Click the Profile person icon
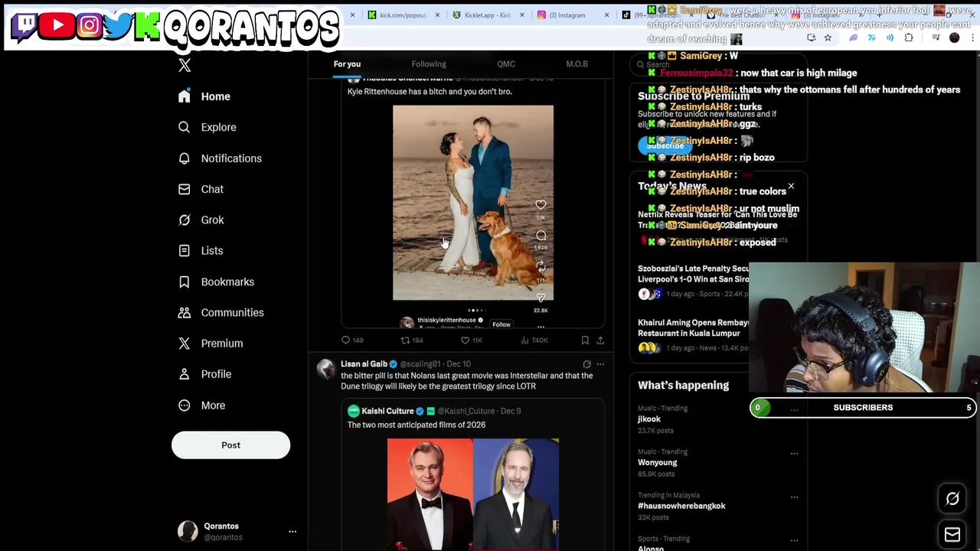The image size is (980, 551). [x=184, y=374]
